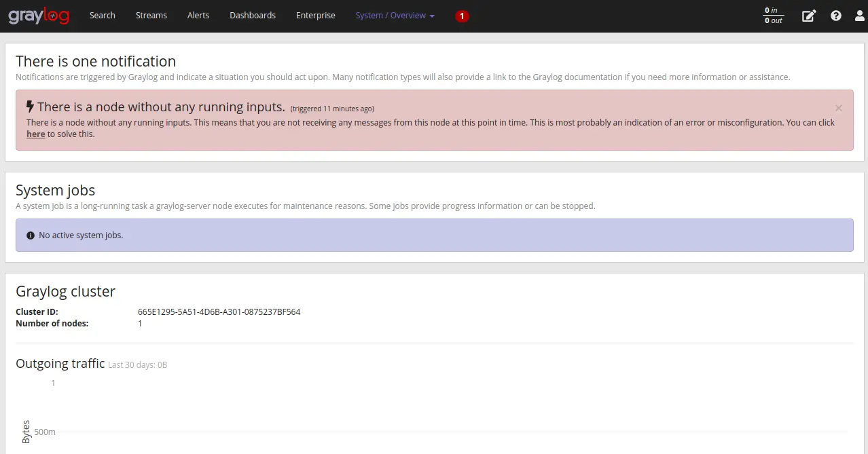The height and width of the screenshot is (454, 868).
Task: Expand the System / Overview dropdown
Action: tap(395, 16)
